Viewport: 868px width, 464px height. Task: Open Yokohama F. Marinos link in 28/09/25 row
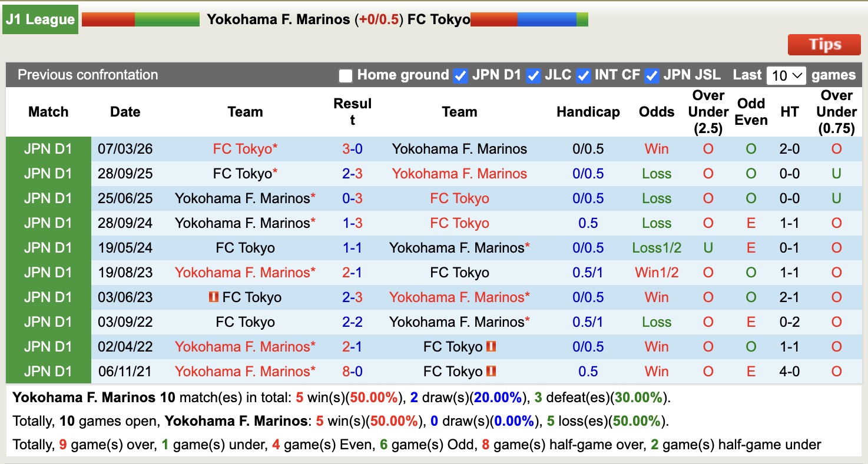(460, 174)
